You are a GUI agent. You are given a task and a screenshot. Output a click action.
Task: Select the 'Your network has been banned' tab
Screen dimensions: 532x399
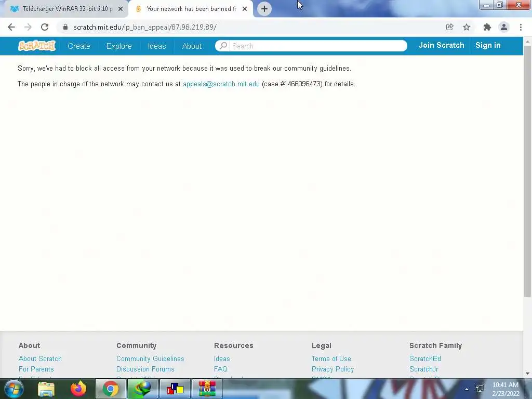[191, 9]
